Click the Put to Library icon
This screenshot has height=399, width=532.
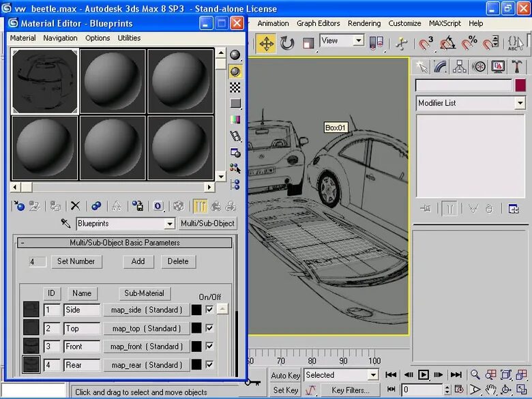click(138, 206)
